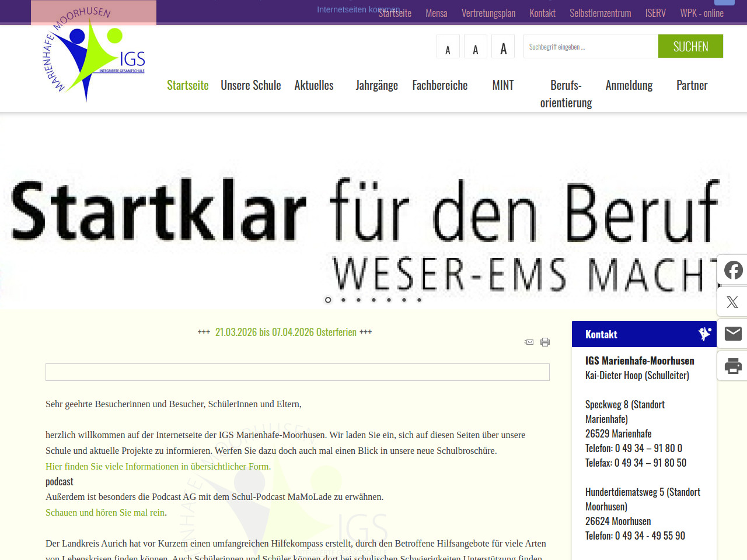This screenshot has width=747, height=560.
Task: Click the printer icon in side bar
Action: click(x=733, y=366)
